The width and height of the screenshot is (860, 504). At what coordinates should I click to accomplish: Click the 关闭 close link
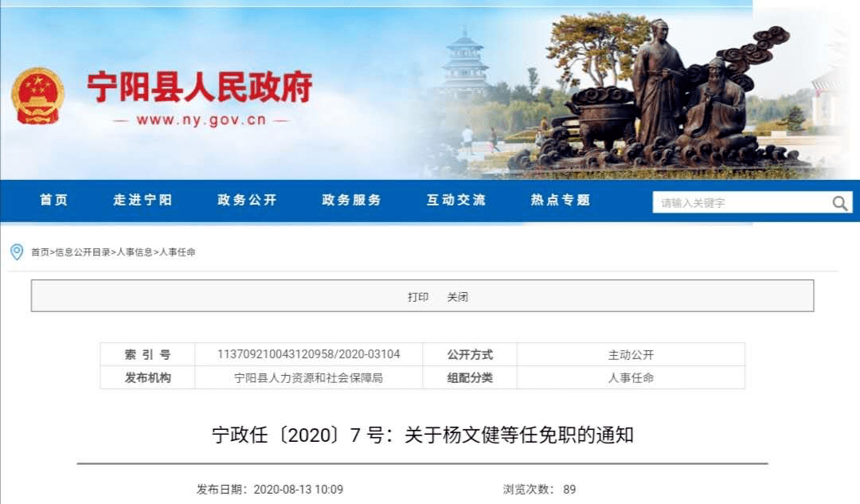[x=457, y=297]
